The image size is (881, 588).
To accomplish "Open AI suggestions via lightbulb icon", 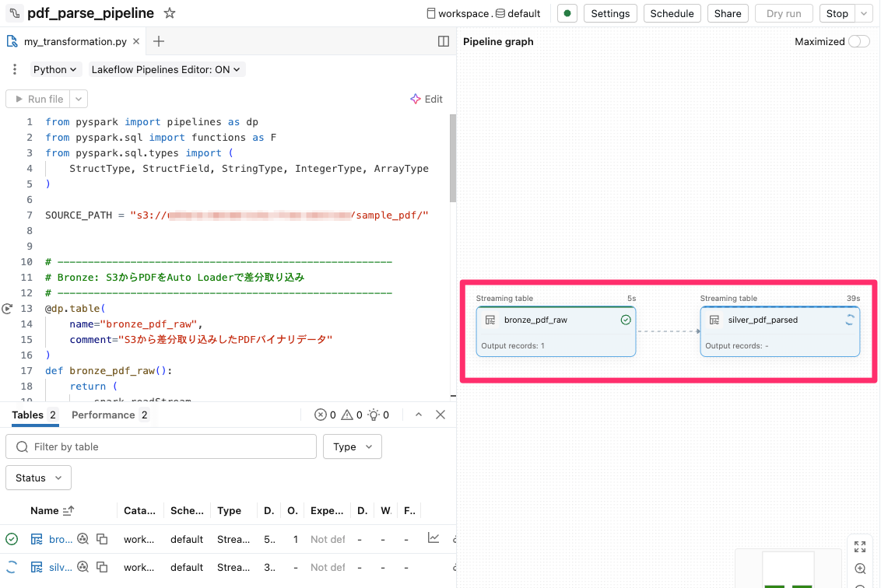I will click(x=374, y=415).
